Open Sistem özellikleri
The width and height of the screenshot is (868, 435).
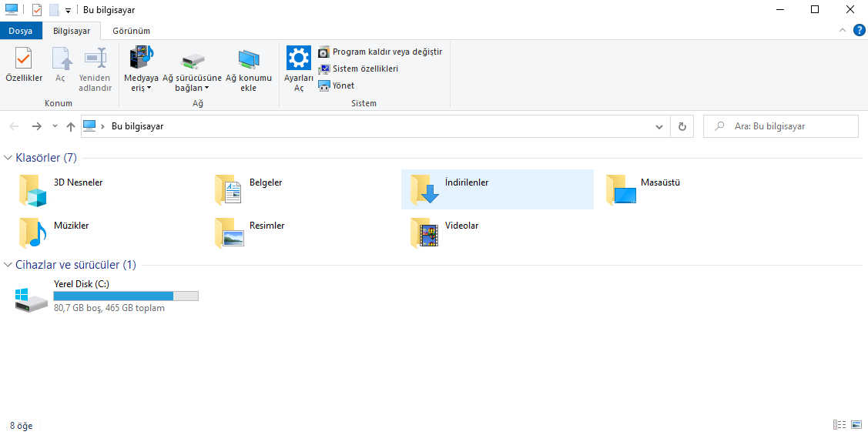357,69
